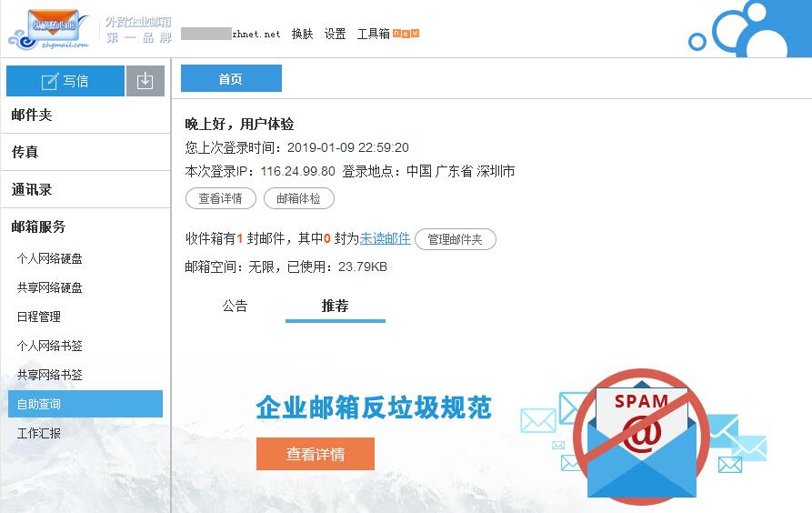
Task: Expand the 通讯录 section
Action: [x=32, y=189]
